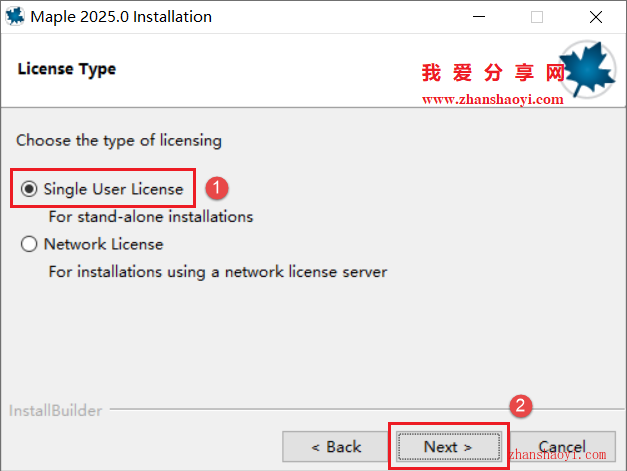Go back with the < Back button

coord(335,447)
